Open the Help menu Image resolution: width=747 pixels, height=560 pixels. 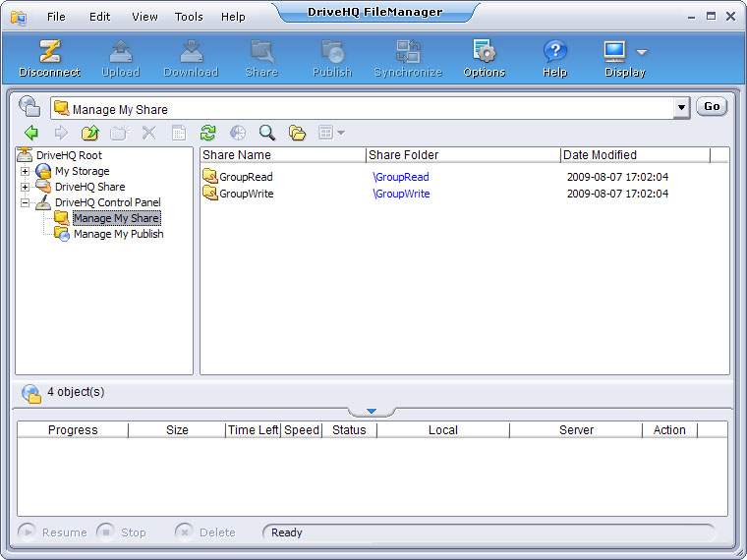233,17
